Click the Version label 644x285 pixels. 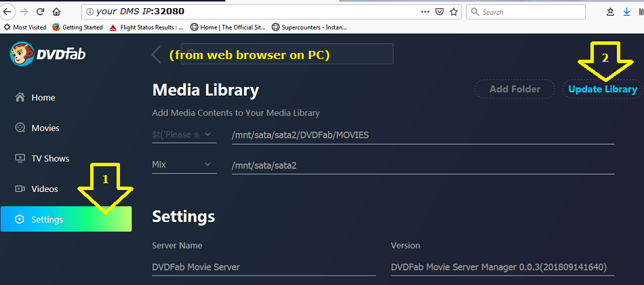click(405, 246)
